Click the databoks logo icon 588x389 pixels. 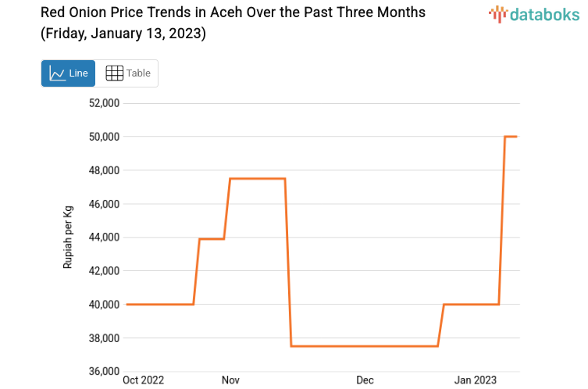tap(497, 13)
